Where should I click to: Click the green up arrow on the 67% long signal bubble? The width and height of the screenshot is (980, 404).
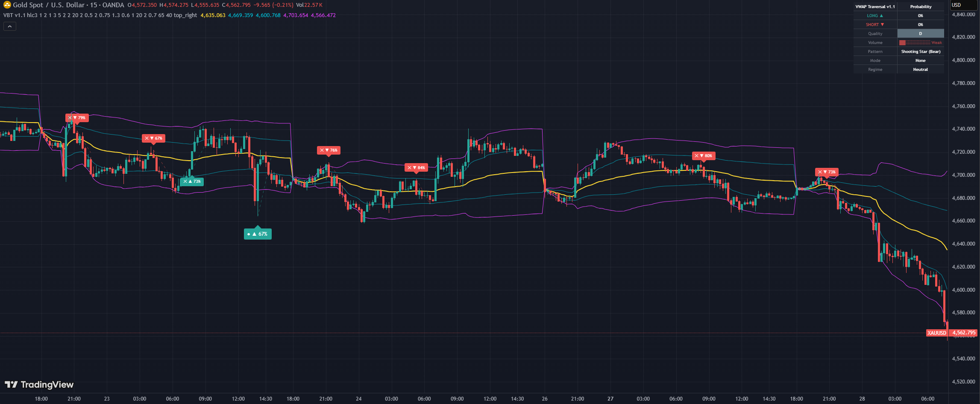tap(255, 234)
